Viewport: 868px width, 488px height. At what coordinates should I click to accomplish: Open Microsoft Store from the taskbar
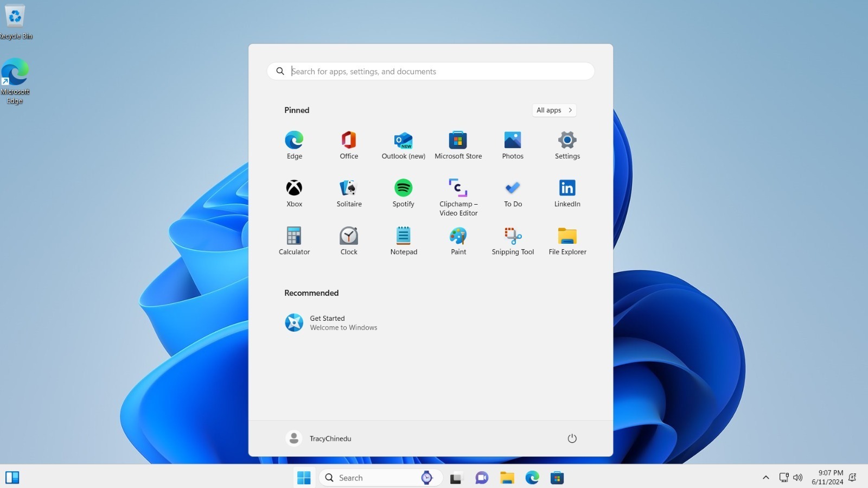point(557,478)
